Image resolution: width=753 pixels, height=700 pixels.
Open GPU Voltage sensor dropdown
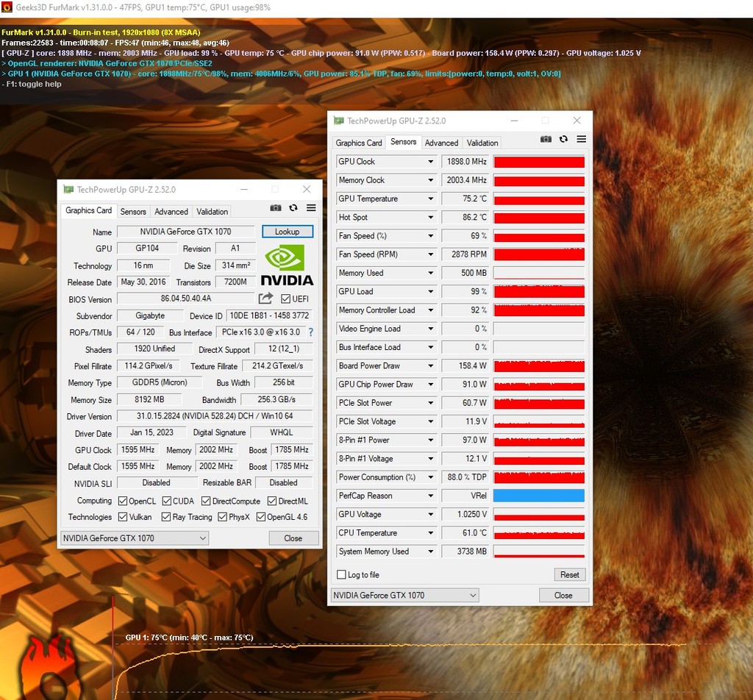click(x=431, y=514)
